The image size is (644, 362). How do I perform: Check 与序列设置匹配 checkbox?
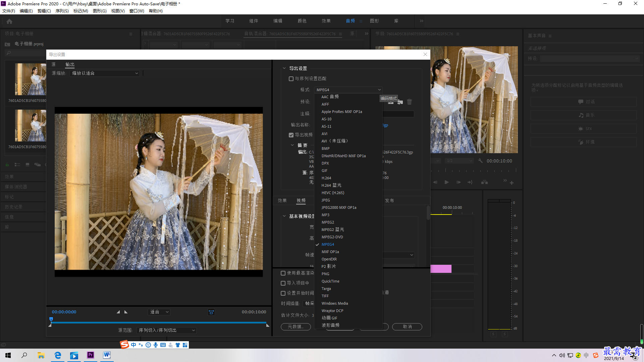(x=291, y=79)
